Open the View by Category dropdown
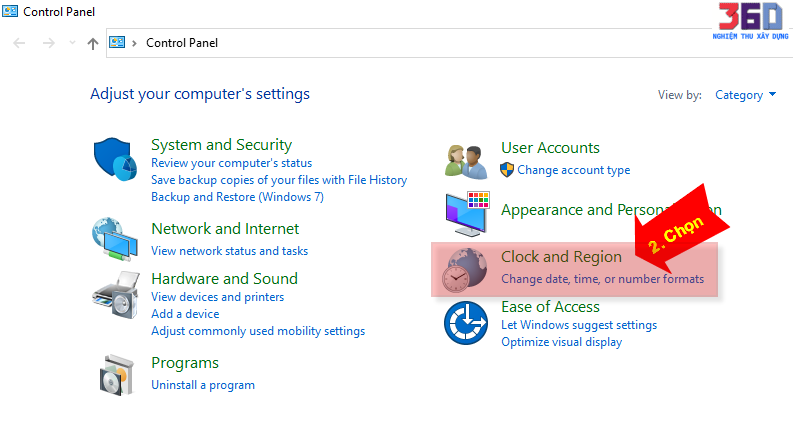The width and height of the screenshot is (793, 427). point(745,95)
